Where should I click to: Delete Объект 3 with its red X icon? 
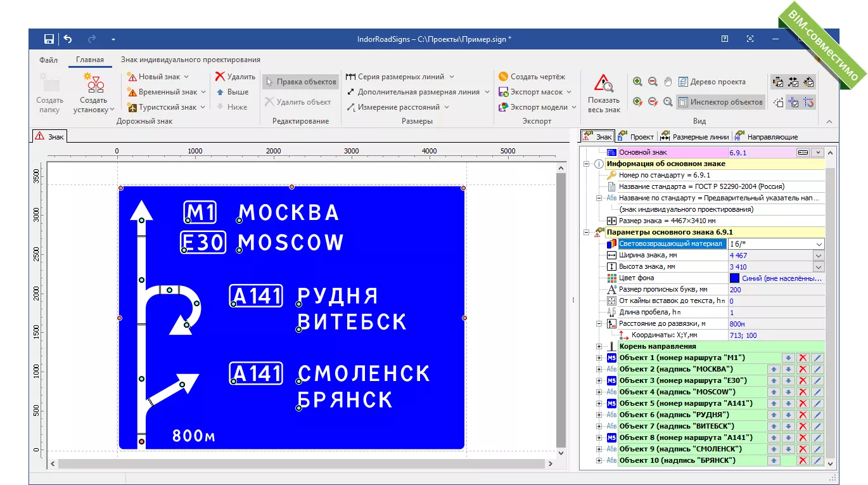[x=803, y=380]
